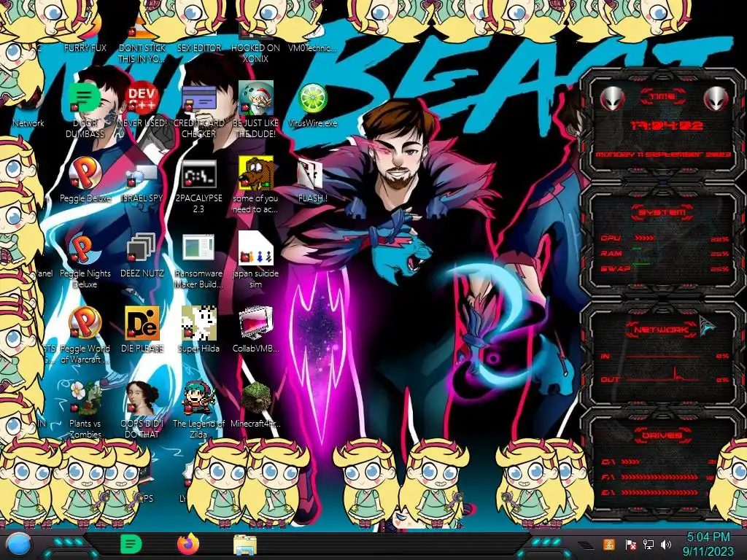
Task: Click the dog icon 'some of you need to ac...'
Action: click(x=255, y=174)
